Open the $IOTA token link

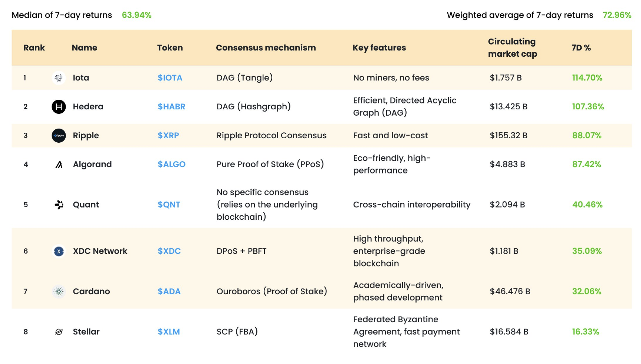(170, 78)
